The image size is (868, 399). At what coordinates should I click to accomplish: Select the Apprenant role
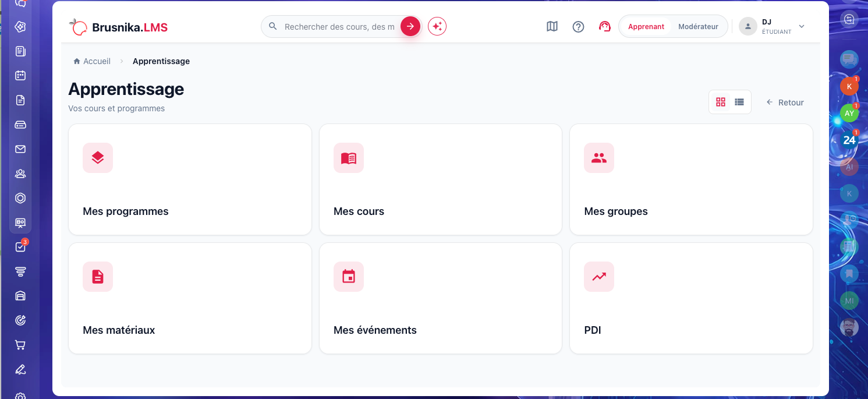pos(646,26)
